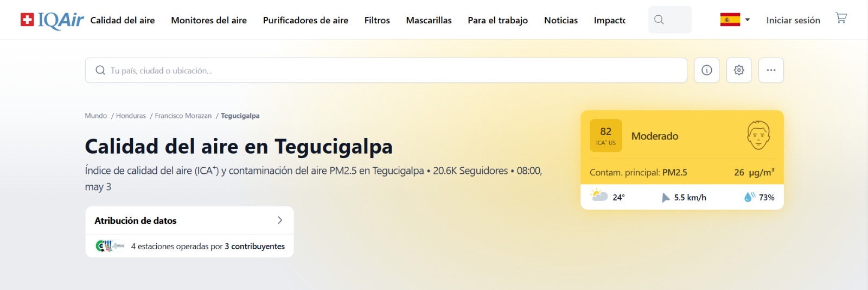Open the Noticias menu item
Viewport: 868px width, 290px height.
561,20
